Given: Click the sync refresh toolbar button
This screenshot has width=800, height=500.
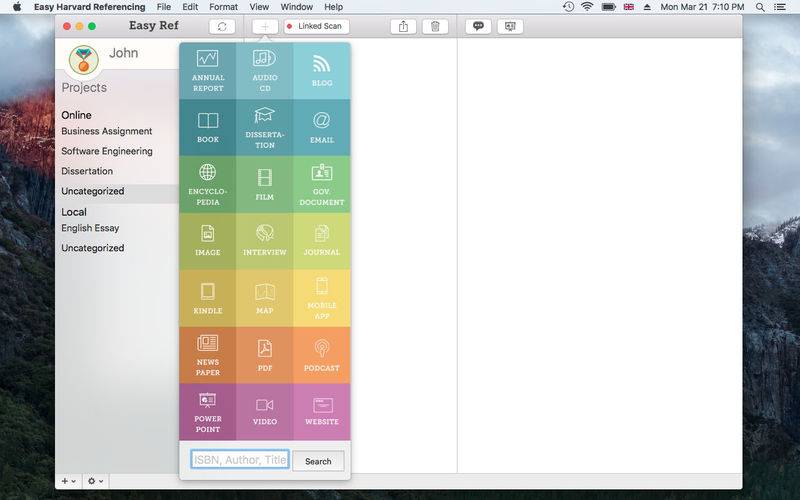Looking at the screenshot, I should [222, 27].
